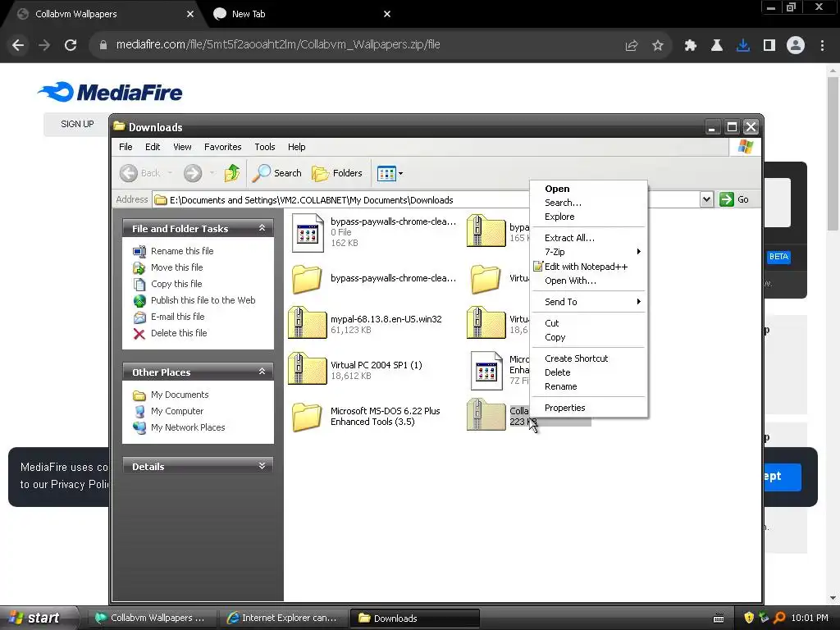The height and width of the screenshot is (630, 840).
Task: Choose Open With... in context menu
Action: (x=588, y=281)
